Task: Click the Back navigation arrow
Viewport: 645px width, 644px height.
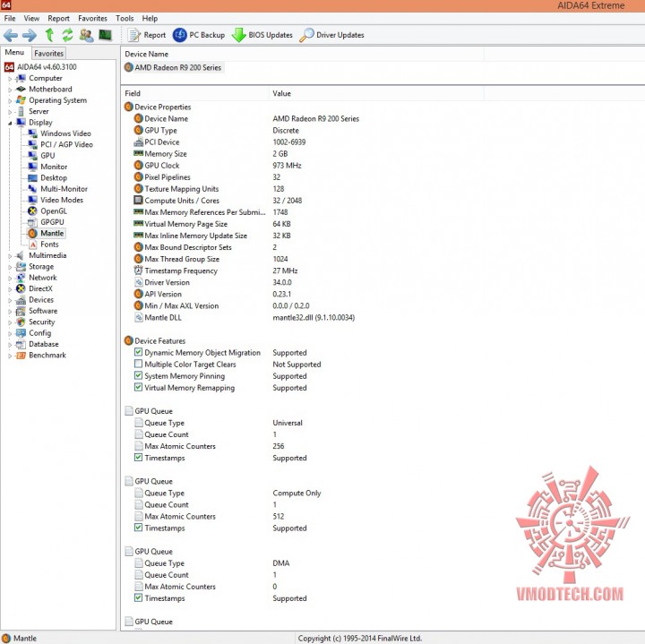Action: point(11,35)
